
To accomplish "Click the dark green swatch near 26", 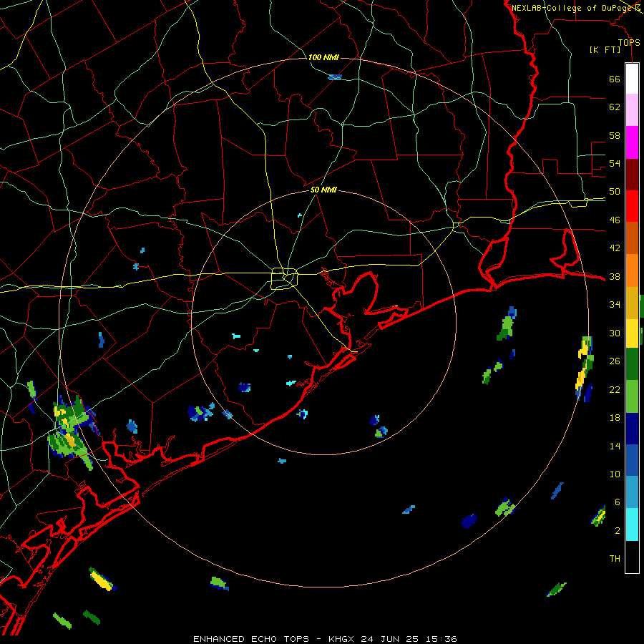I will pyautogui.click(x=632, y=364).
